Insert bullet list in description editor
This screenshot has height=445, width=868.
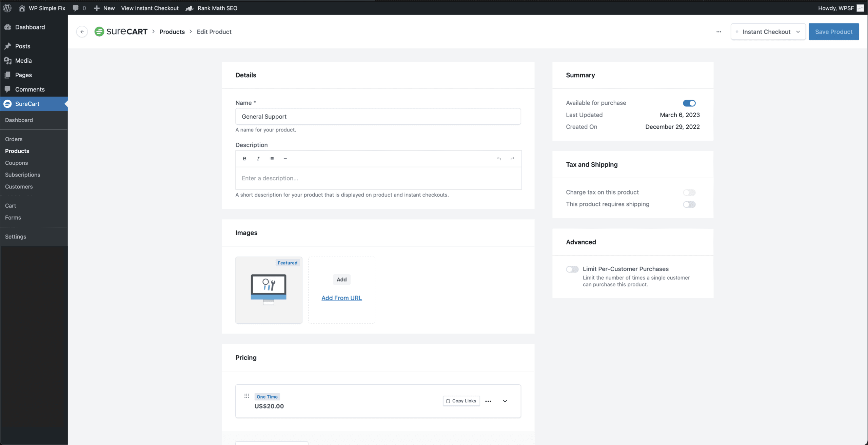272,159
